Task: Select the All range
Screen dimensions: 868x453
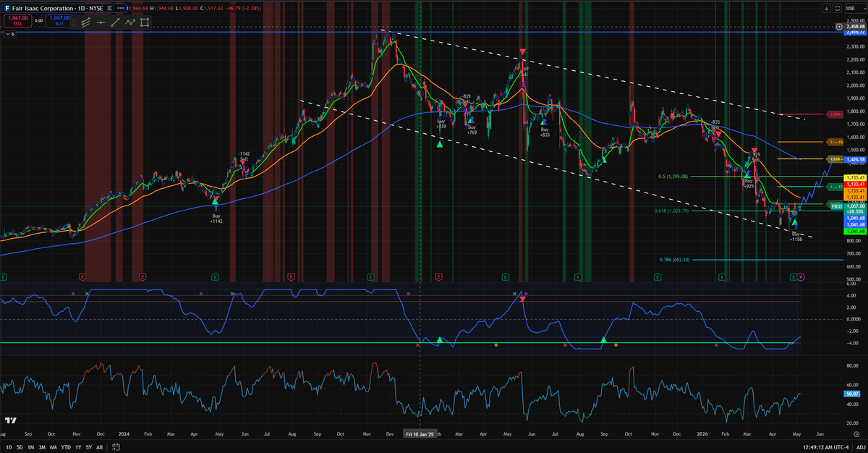Action: 100,447
